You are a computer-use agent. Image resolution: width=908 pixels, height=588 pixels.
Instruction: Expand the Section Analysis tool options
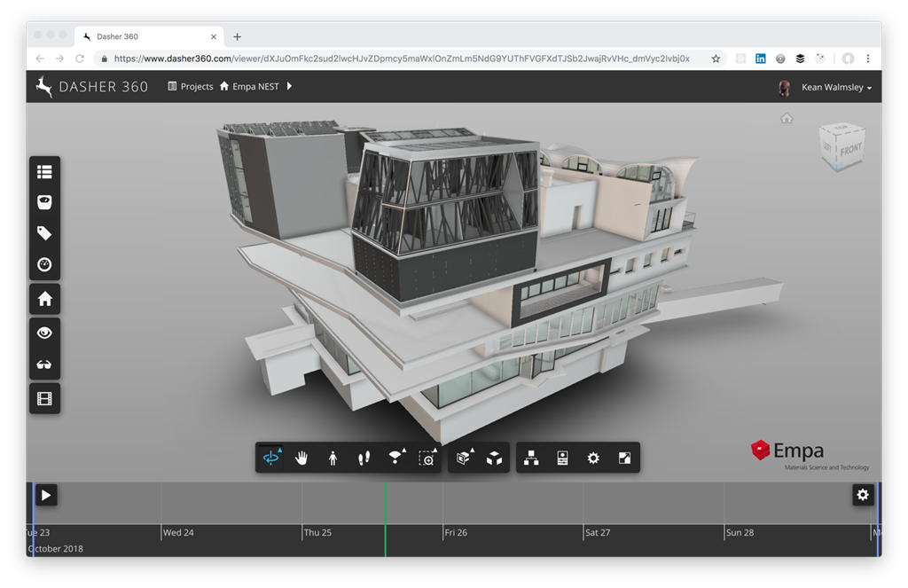coord(464,458)
